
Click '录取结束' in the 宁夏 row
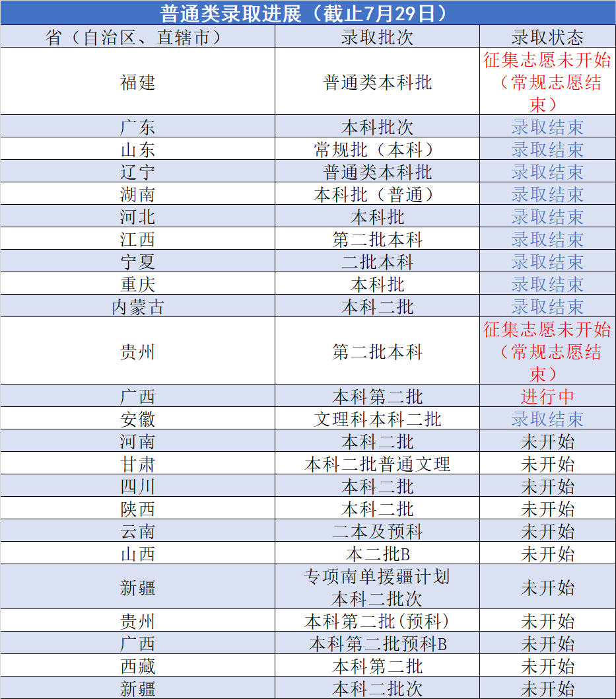(x=547, y=262)
